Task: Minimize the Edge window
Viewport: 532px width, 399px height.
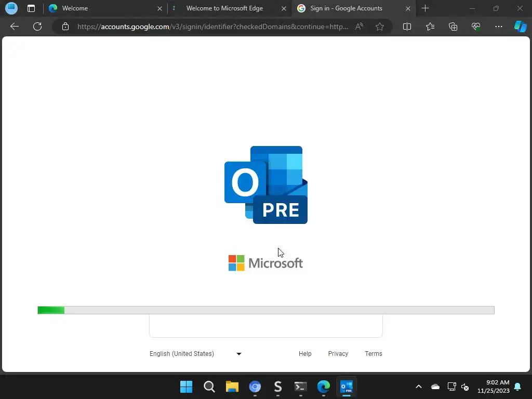Action: pyautogui.click(x=472, y=8)
